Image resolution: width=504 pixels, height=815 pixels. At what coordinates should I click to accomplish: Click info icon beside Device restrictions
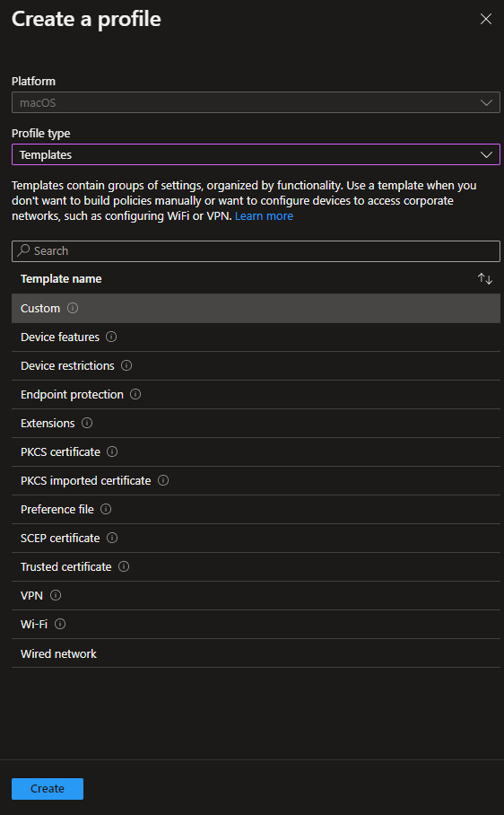pos(126,365)
